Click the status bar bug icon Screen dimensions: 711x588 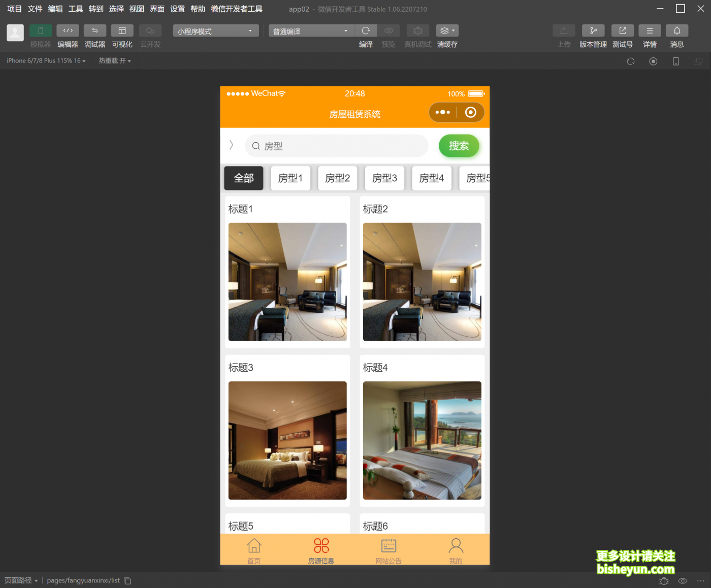point(664,581)
